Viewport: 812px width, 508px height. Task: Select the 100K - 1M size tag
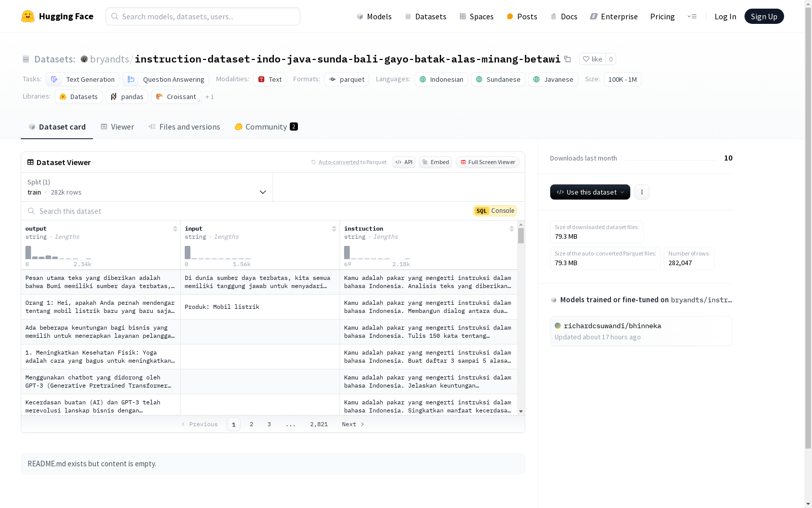[x=623, y=79]
